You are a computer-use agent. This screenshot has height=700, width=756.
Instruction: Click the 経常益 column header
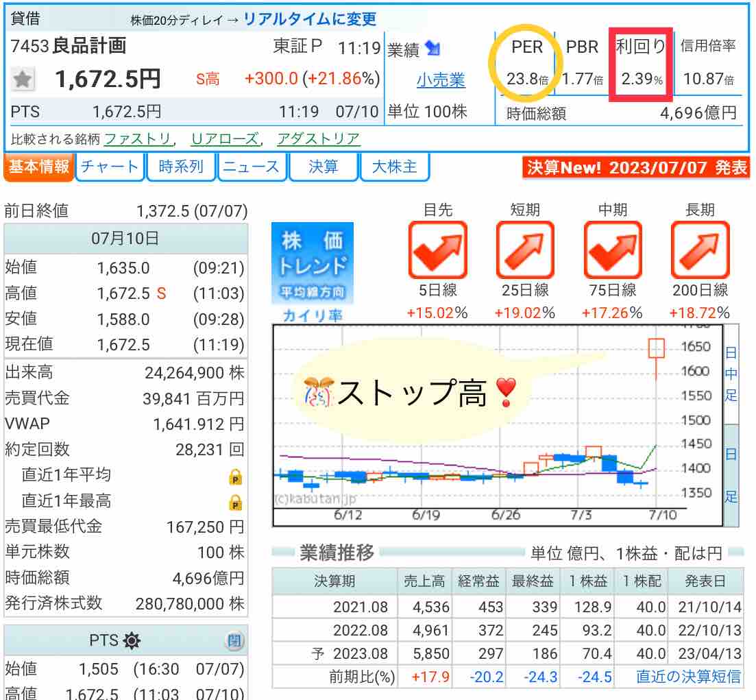(x=478, y=581)
